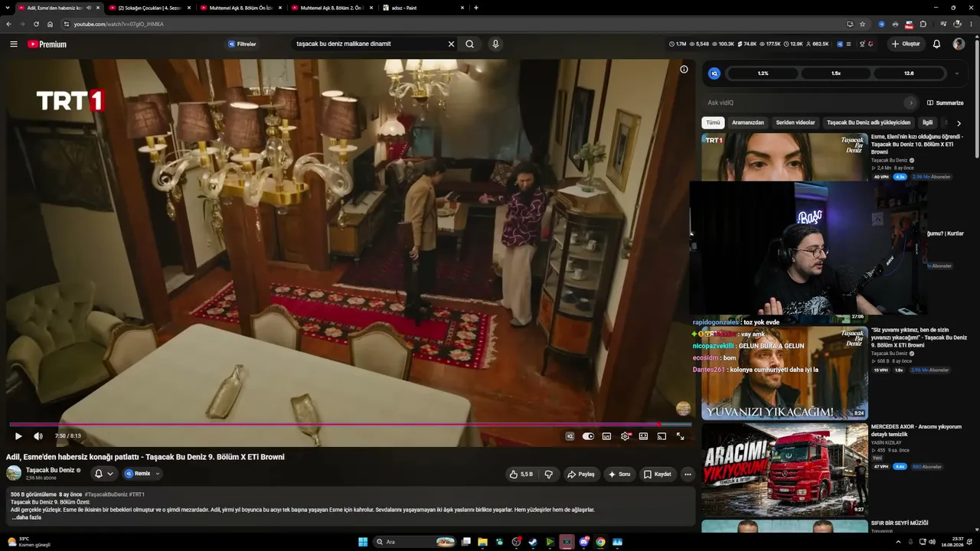The image size is (980, 551).
Task: Open YouTube notifications bell
Action: (936, 44)
